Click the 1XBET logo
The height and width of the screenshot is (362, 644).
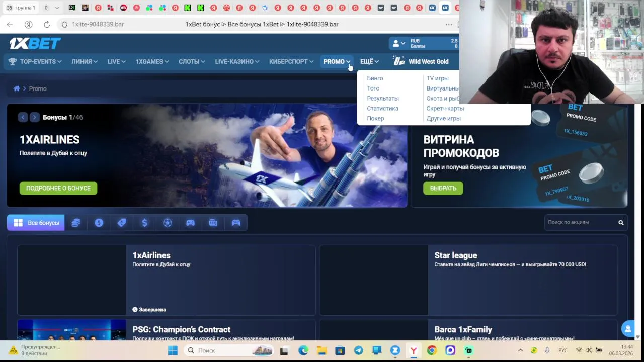point(35,44)
